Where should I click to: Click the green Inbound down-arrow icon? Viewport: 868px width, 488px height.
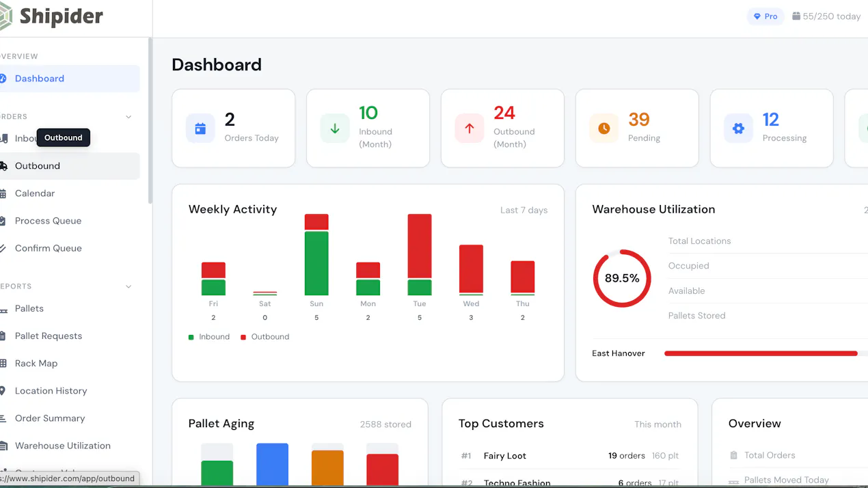[335, 128]
